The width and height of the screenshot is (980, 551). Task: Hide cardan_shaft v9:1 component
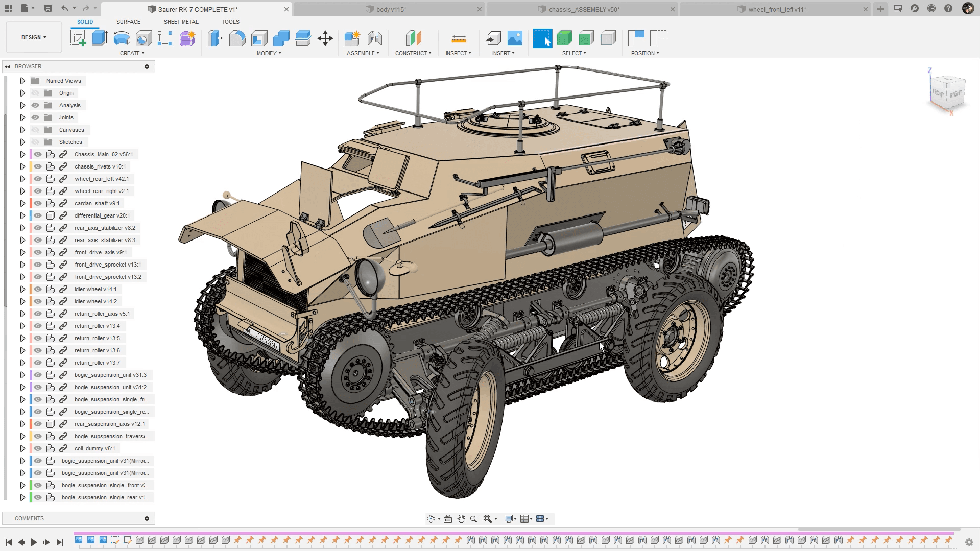38,203
